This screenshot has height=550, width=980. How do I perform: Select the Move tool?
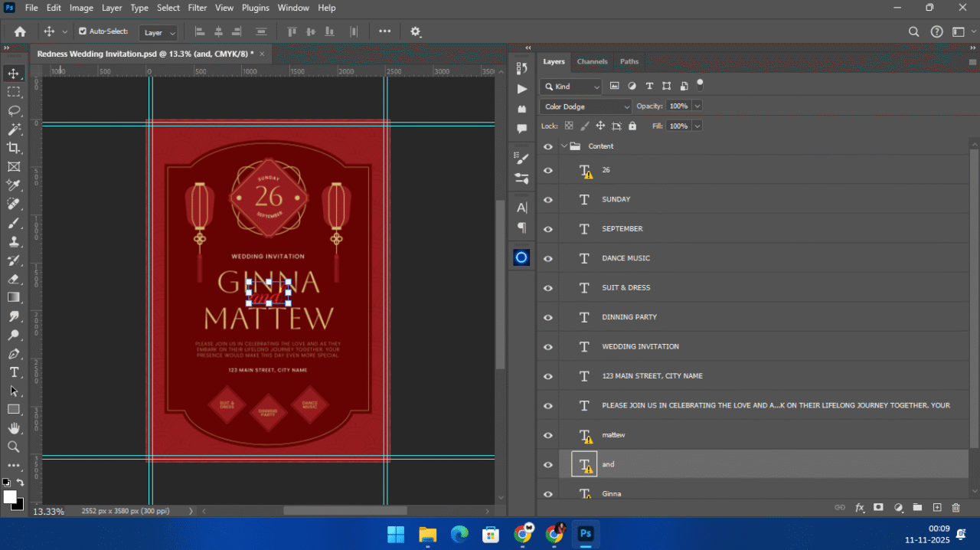[x=14, y=74]
